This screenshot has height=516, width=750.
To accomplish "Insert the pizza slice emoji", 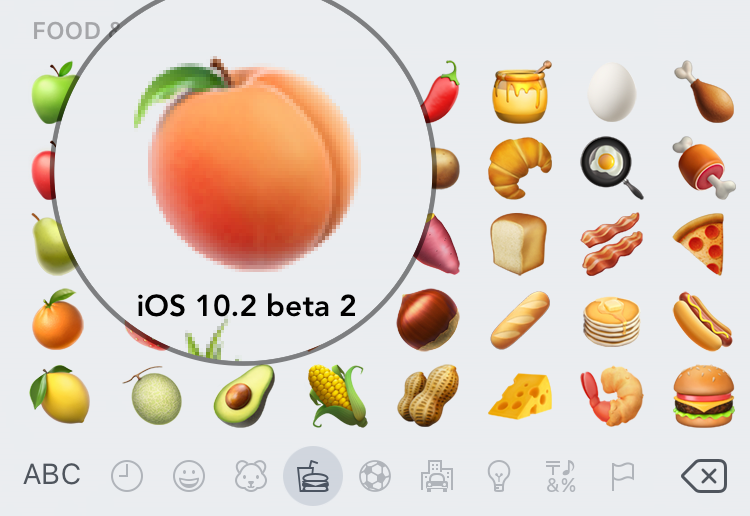I will [699, 244].
